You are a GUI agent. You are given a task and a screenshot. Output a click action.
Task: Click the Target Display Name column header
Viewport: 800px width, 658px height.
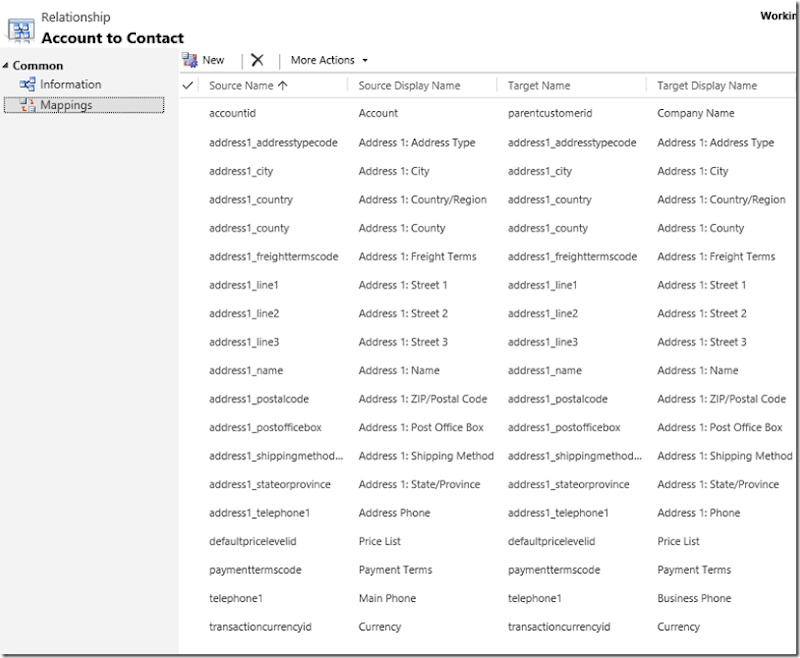[x=707, y=86]
